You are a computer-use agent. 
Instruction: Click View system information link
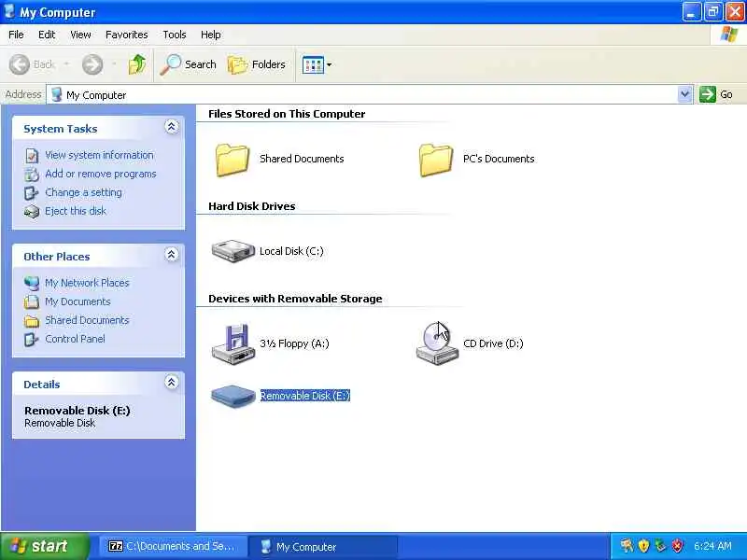coord(99,155)
